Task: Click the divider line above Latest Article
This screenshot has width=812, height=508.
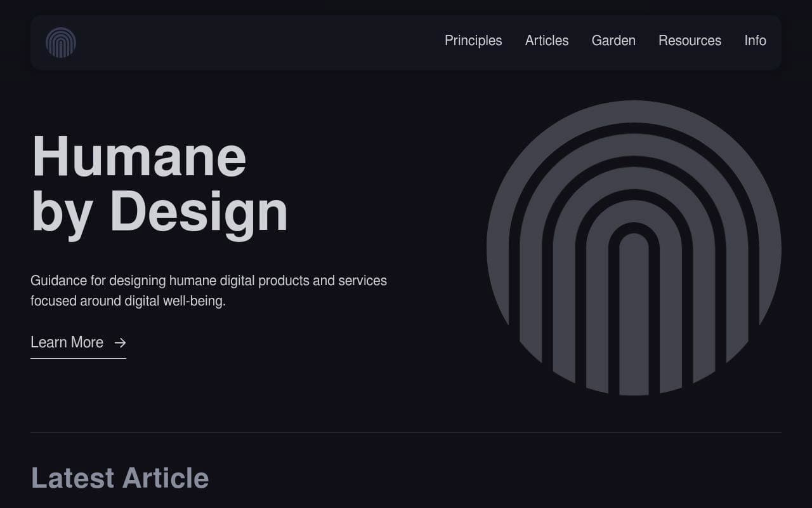Action: pyautogui.click(x=406, y=431)
